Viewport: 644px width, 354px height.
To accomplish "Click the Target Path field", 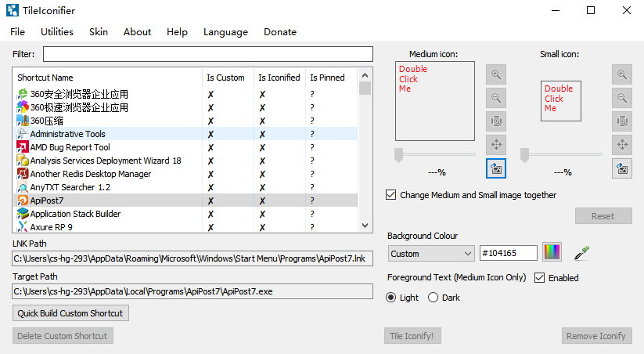I will [x=192, y=291].
